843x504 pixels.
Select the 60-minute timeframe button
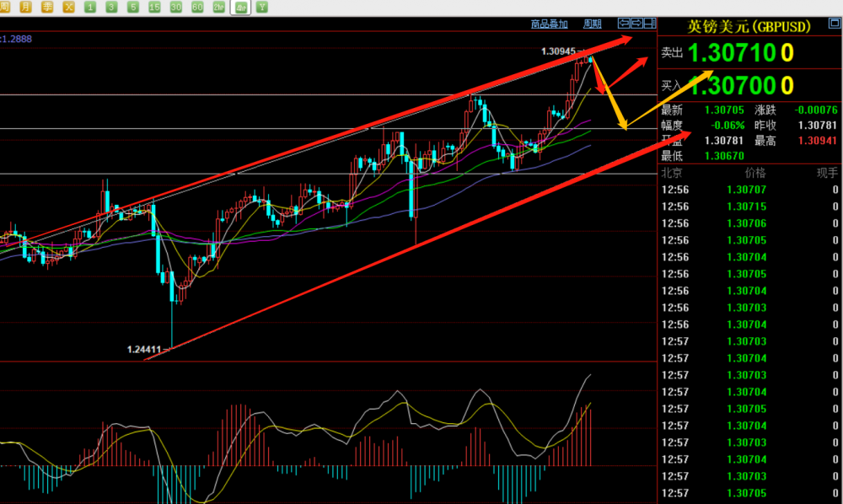click(x=197, y=7)
